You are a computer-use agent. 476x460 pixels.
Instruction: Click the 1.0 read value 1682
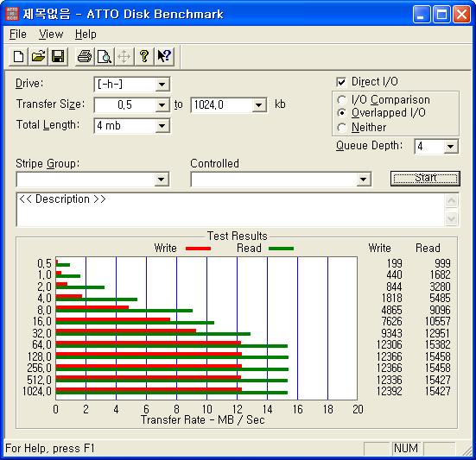click(x=441, y=274)
